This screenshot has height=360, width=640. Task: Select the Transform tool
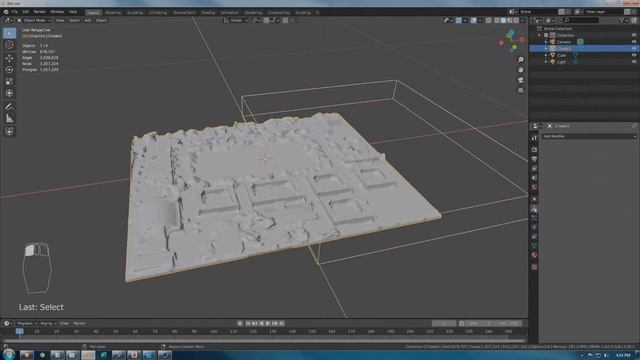pyautogui.click(x=9, y=93)
